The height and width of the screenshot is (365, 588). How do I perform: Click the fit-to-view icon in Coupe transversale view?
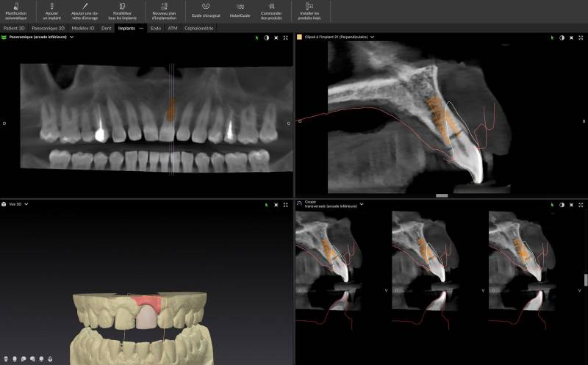pos(572,205)
